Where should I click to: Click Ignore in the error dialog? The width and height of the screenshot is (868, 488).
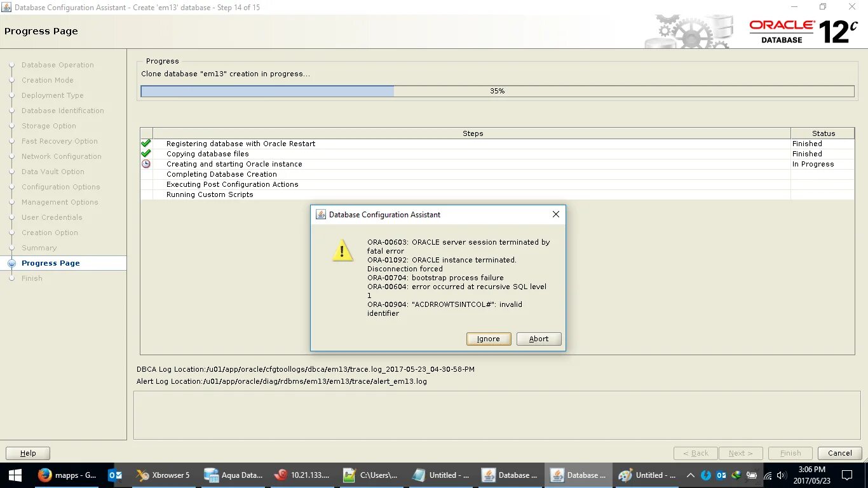[x=488, y=339]
